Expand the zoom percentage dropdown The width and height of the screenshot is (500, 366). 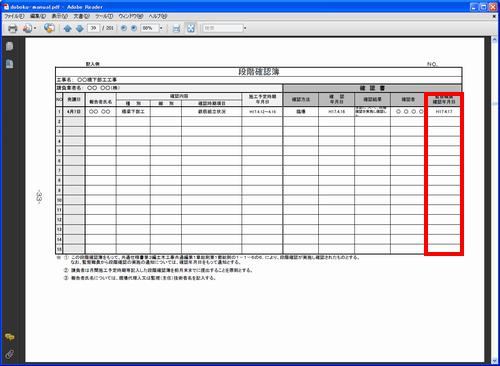tap(161, 28)
